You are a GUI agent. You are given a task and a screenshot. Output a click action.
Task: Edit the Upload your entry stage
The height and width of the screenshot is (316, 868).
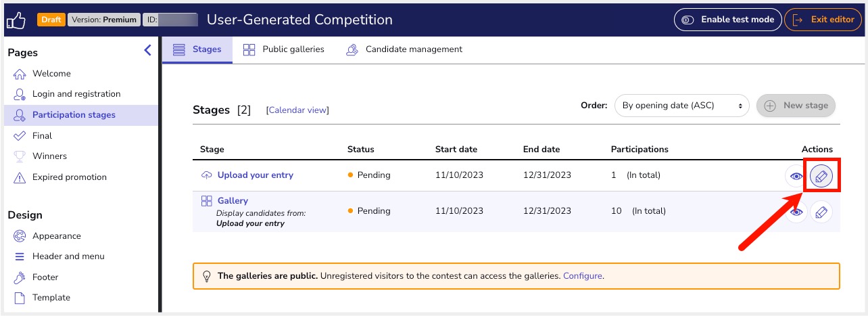point(821,177)
